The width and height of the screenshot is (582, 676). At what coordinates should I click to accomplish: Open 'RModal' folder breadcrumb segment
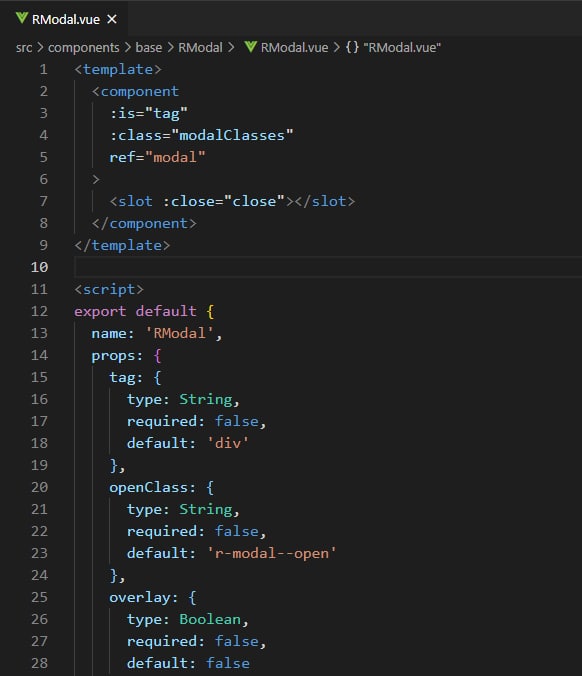pos(200,47)
